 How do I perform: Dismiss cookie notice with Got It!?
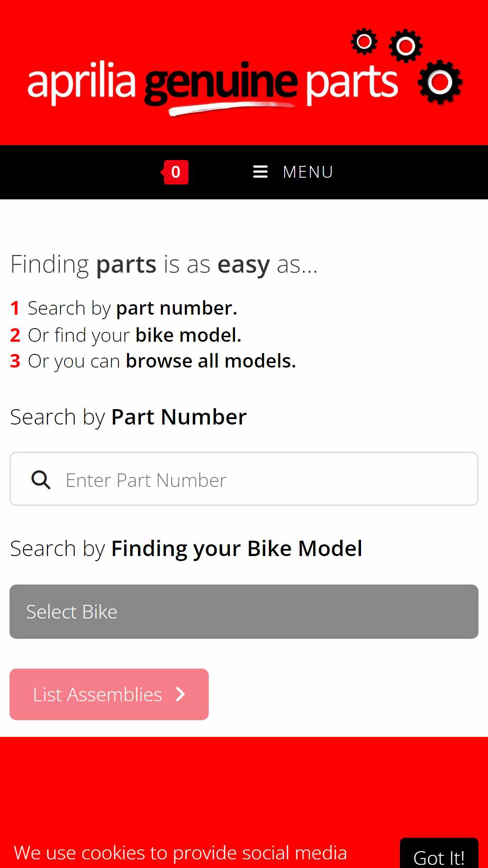pos(439,854)
